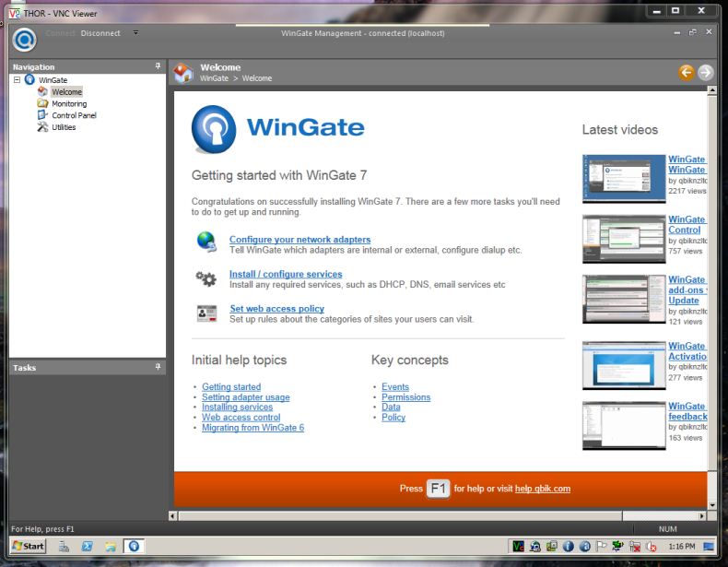The image size is (728, 567).
Task: Open the WinGate Activation video link
Action: 687,351
